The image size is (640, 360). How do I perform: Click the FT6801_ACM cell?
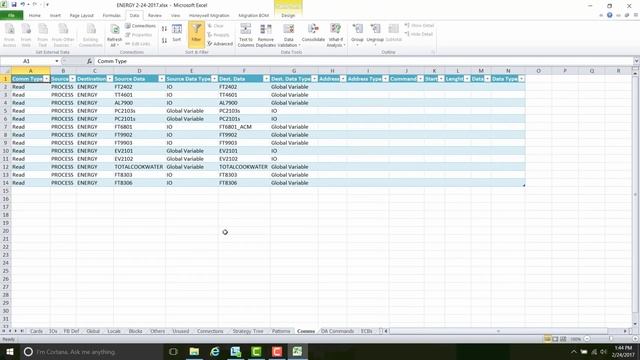244,127
